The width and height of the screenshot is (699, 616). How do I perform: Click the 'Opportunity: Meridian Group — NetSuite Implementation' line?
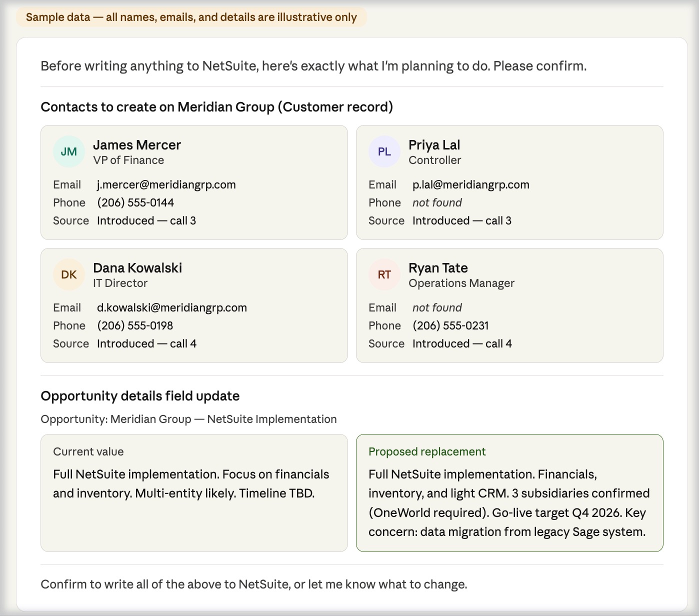point(188,419)
